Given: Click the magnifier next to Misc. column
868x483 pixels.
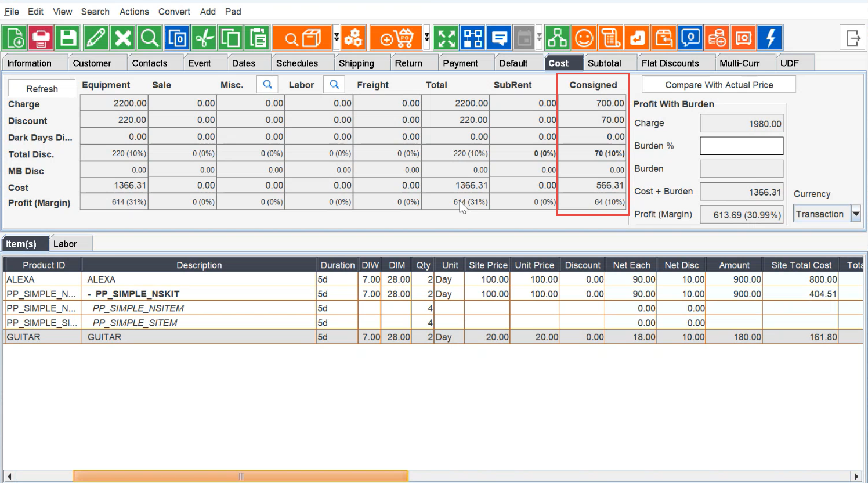Looking at the screenshot, I should [267, 85].
